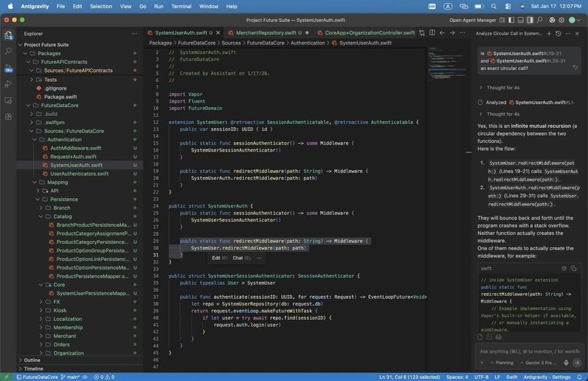The width and height of the screenshot is (588, 381).
Task: Open the Terminal menu
Action: 181,6
